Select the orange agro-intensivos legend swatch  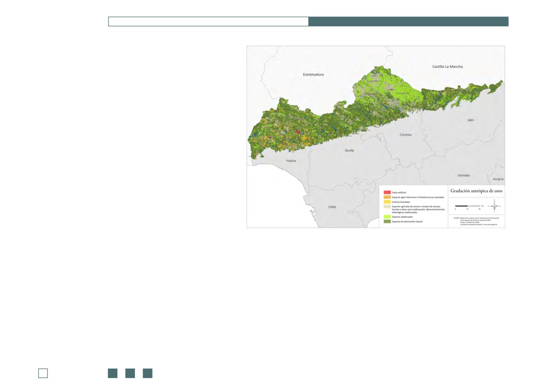point(387,197)
